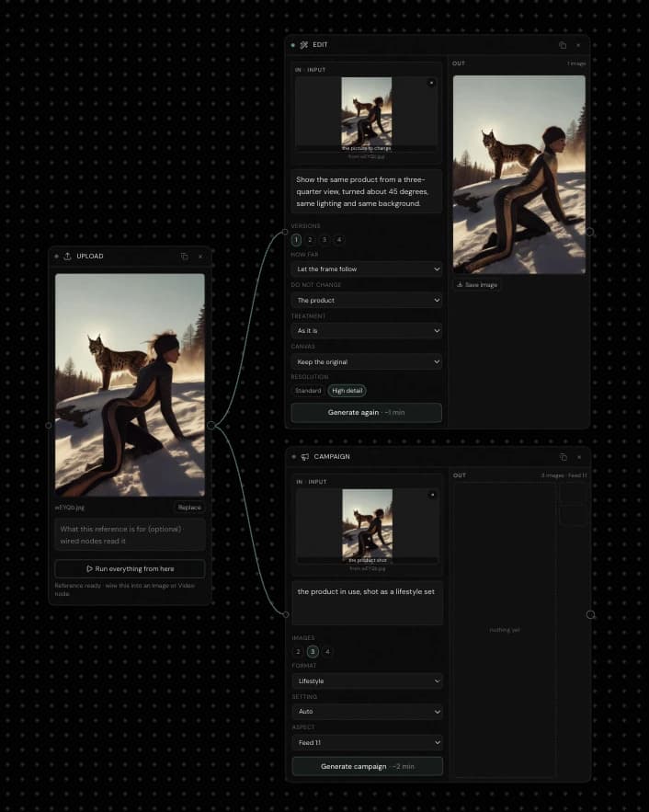The width and height of the screenshot is (649, 812).
Task: Set campaign images to 3
Action: pyautogui.click(x=313, y=651)
